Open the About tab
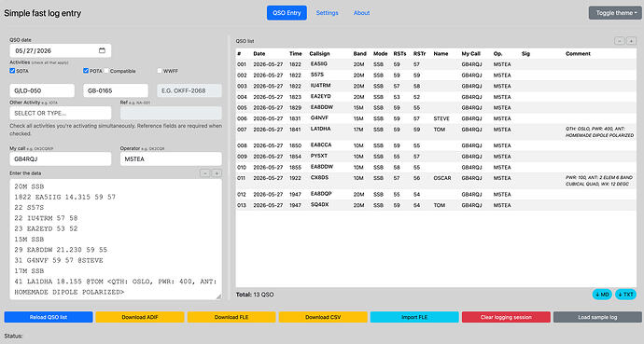The height and width of the screenshot is (344, 644). coord(361,13)
